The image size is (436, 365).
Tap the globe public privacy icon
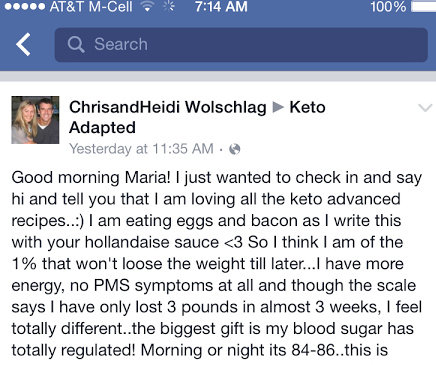pyautogui.click(x=235, y=149)
